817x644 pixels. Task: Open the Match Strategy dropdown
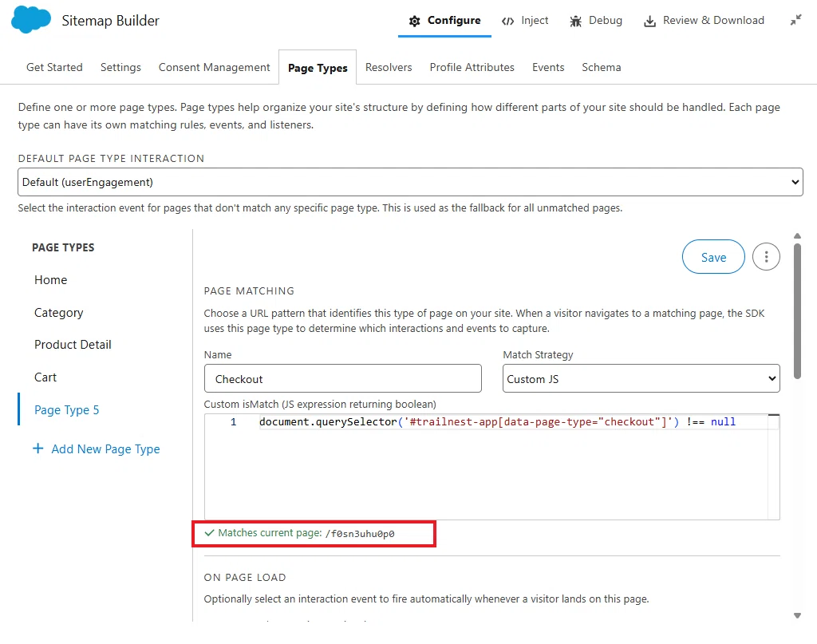coord(641,379)
